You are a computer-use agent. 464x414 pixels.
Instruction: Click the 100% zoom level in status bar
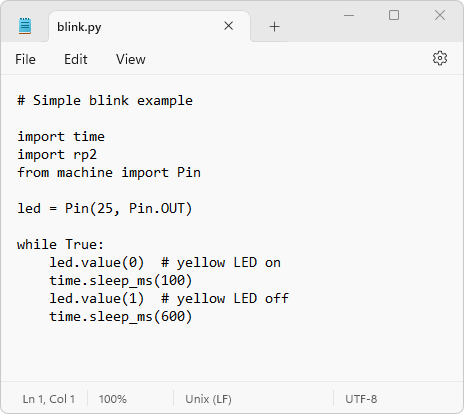pos(113,399)
